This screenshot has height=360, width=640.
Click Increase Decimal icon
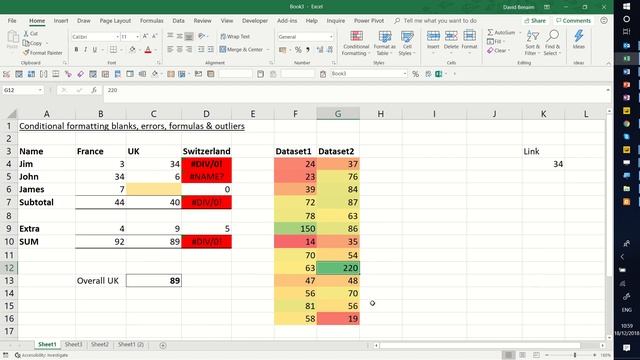(320, 50)
